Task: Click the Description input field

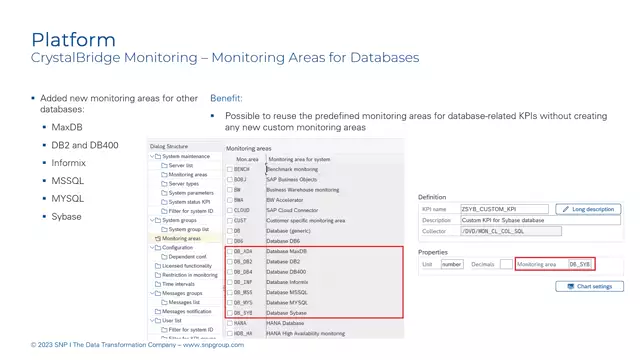Action: coord(540,220)
